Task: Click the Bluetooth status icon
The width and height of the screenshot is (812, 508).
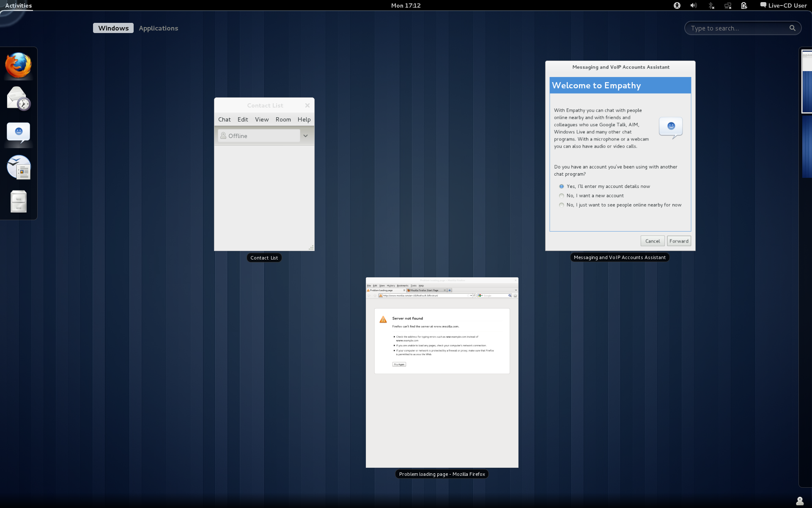Action: click(711, 6)
